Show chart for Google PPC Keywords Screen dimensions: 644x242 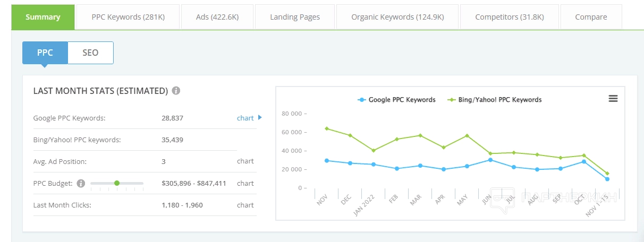coord(245,118)
